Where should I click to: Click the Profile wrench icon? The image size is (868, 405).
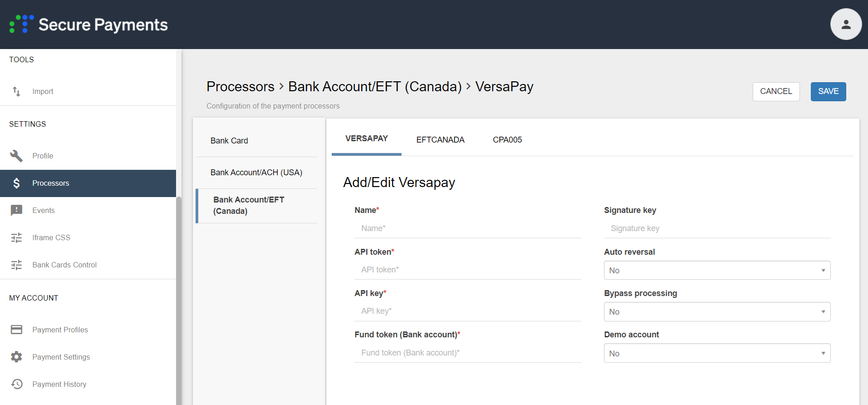pos(16,156)
